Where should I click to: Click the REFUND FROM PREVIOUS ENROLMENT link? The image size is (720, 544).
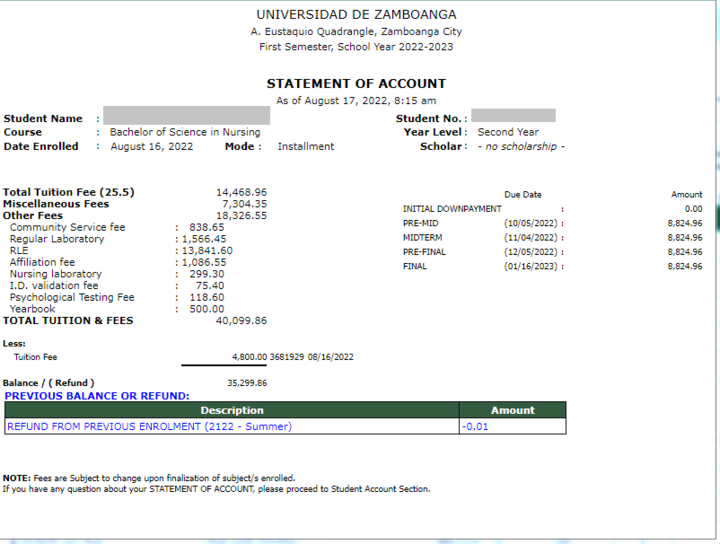(149, 426)
